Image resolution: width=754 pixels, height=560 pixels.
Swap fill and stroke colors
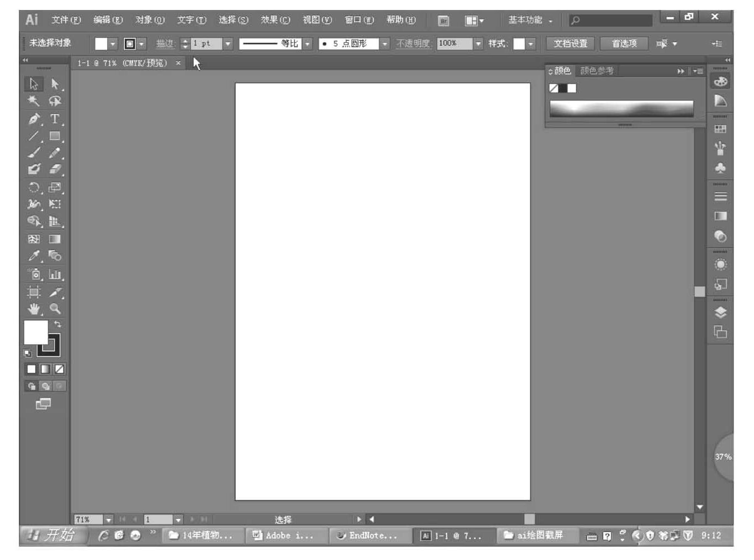tap(58, 324)
